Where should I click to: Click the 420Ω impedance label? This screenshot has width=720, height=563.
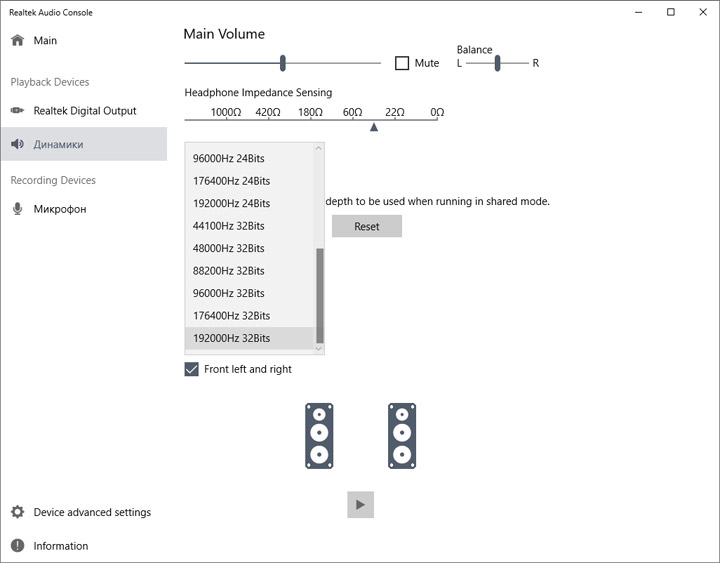[268, 112]
